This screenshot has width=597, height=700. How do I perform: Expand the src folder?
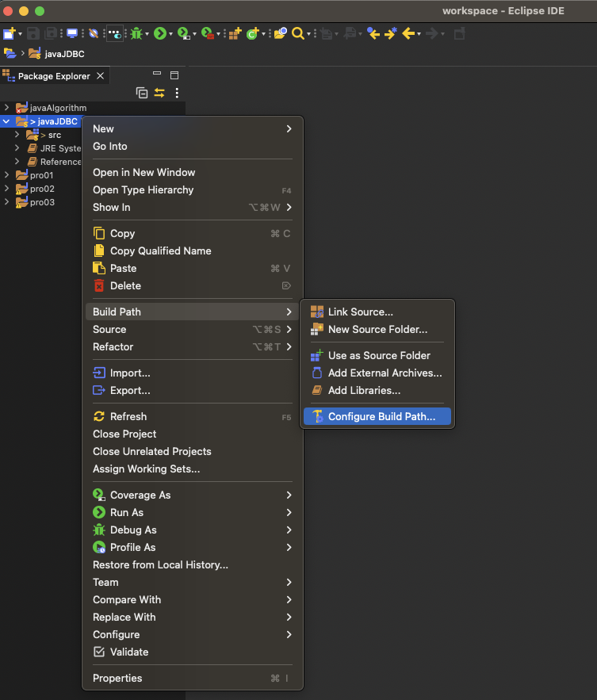pos(17,135)
